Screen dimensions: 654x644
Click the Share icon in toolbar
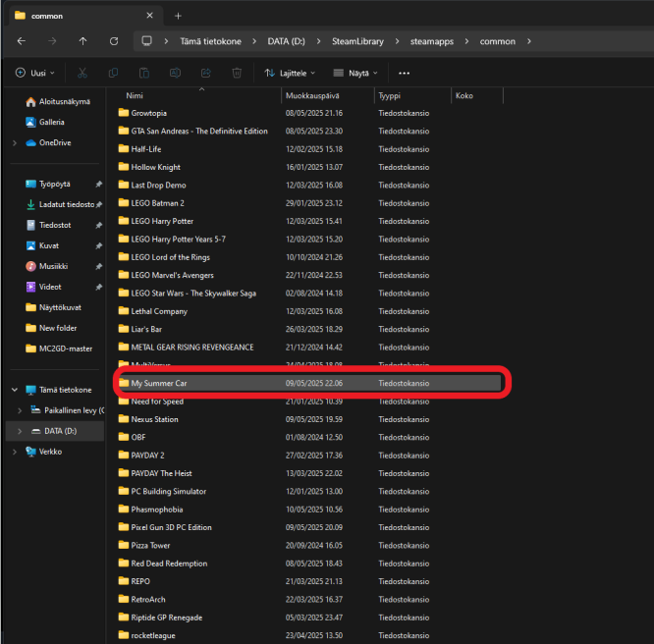coord(206,73)
